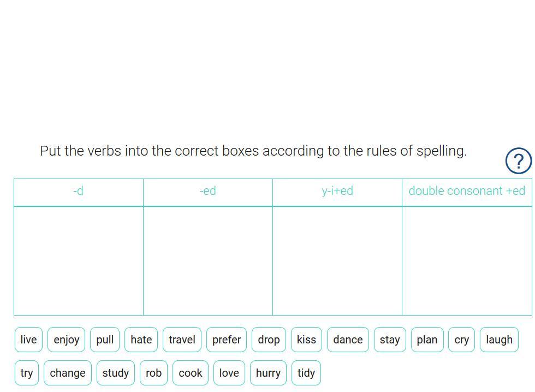Pick the 'study' word chip

[116, 373]
